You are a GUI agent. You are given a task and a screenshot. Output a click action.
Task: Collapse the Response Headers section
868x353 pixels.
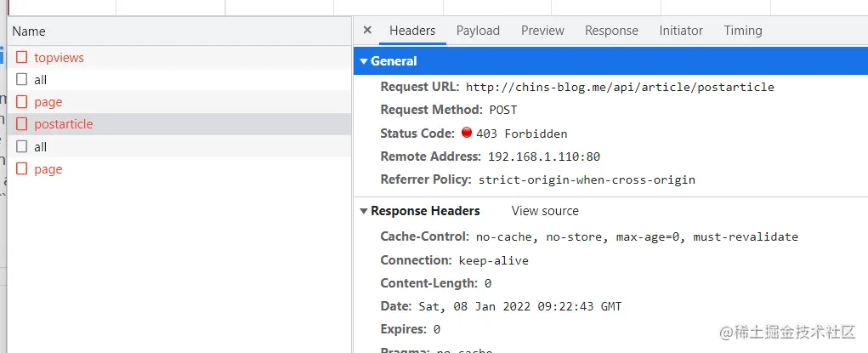coord(364,211)
